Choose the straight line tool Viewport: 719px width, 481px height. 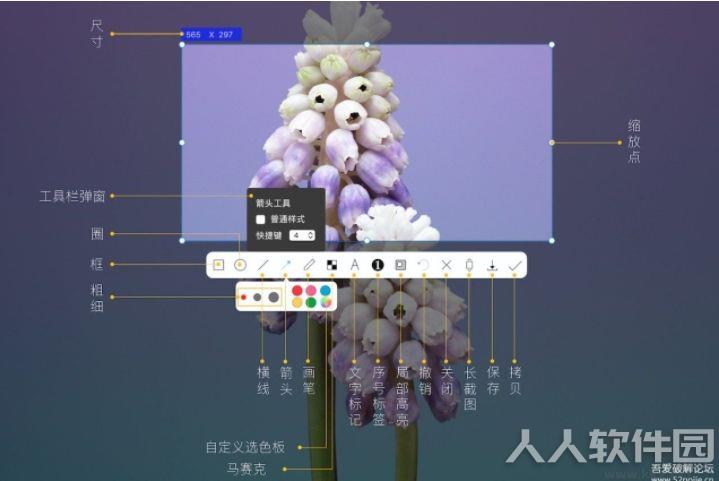(263, 265)
